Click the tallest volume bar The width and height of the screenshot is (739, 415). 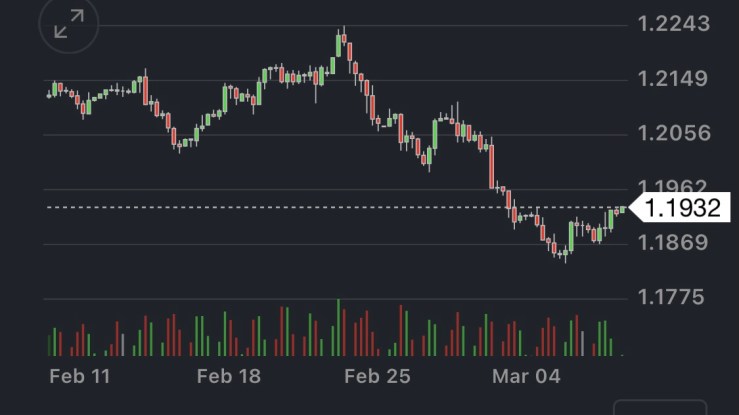pyautogui.click(x=338, y=327)
